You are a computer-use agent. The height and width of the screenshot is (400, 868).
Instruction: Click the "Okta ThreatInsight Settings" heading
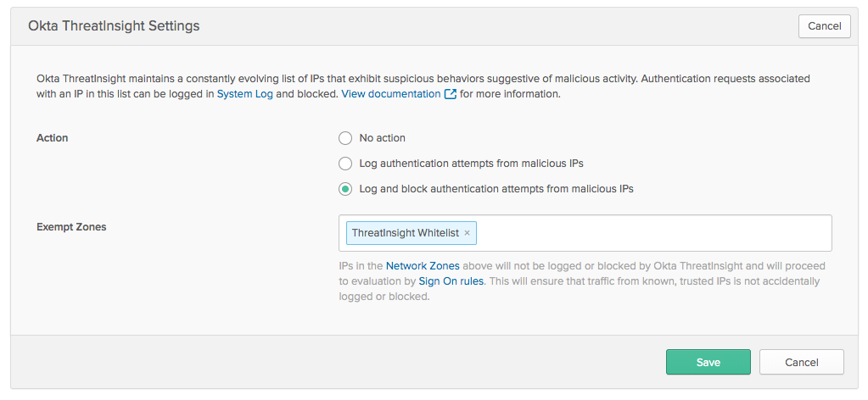click(114, 26)
